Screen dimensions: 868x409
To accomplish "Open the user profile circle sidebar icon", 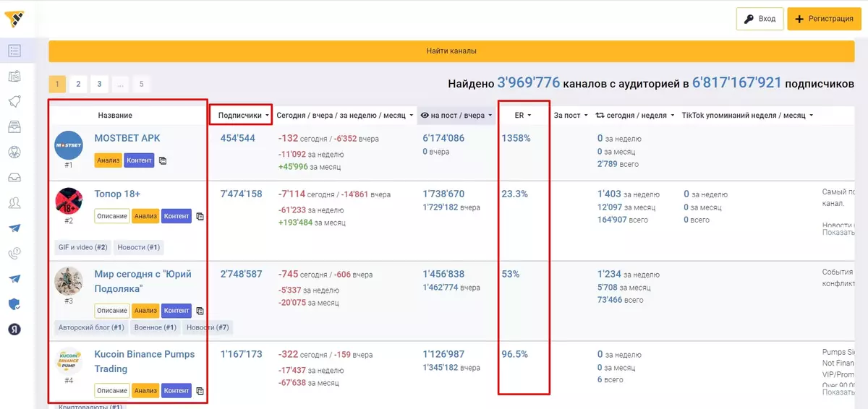I will (x=14, y=152).
